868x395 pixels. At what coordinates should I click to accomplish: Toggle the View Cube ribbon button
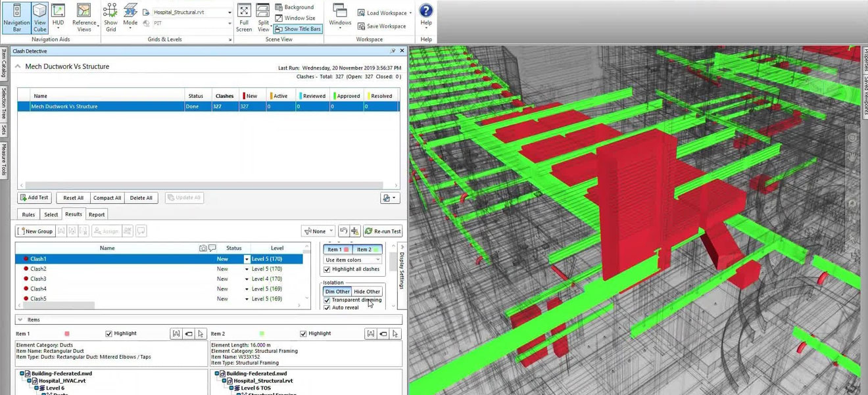tap(40, 18)
